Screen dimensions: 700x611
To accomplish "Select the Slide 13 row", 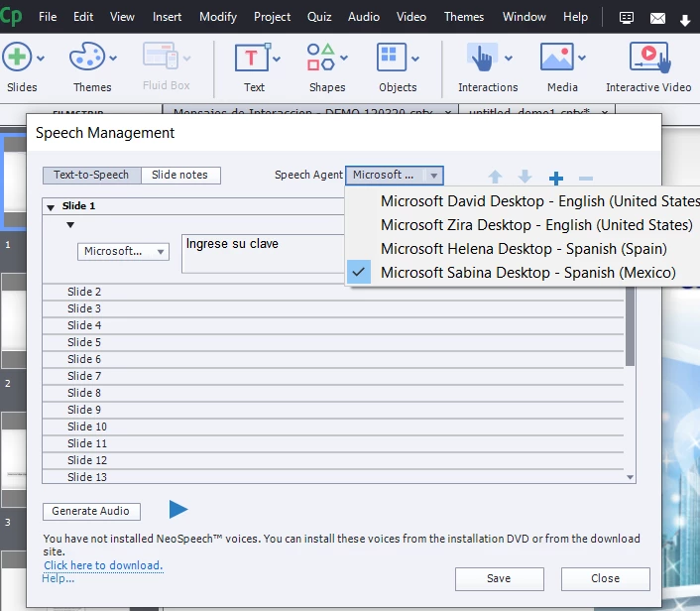I will [333, 477].
